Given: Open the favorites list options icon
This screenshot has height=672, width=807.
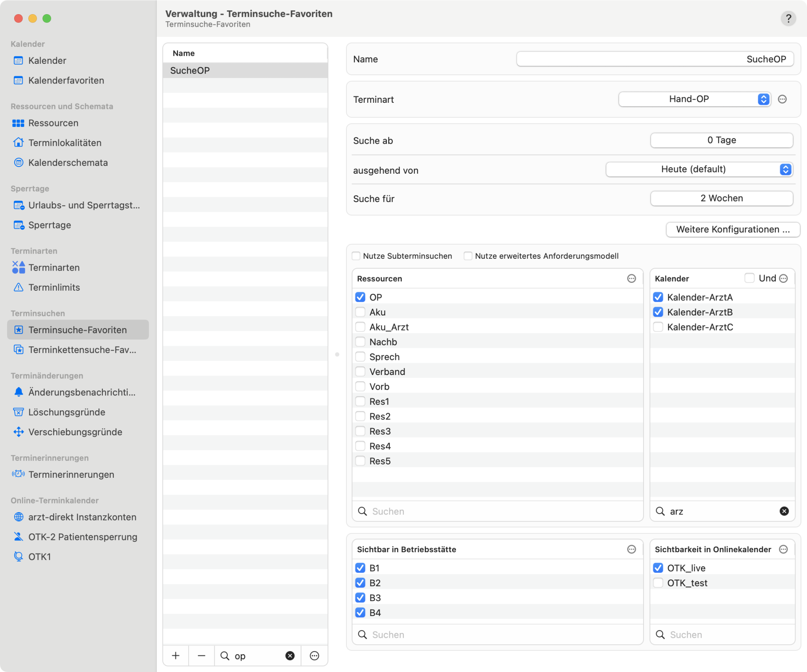Looking at the screenshot, I should click(314, 655).
